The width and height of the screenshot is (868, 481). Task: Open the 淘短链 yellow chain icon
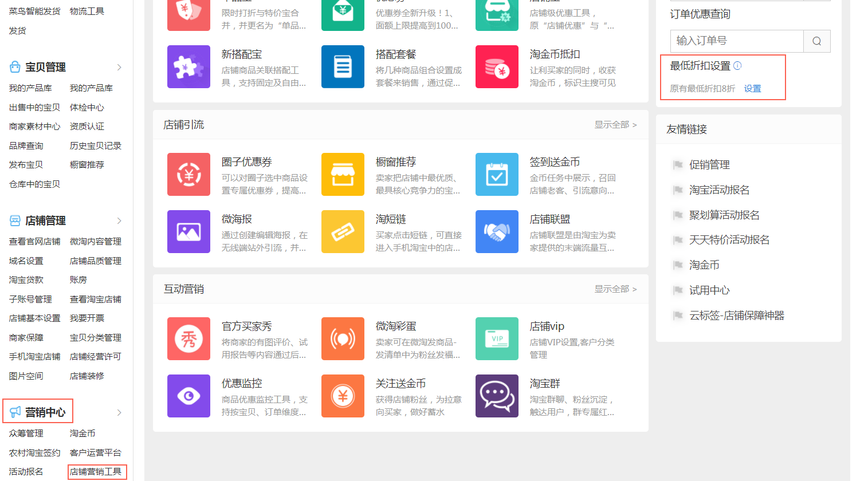(343, 232)
